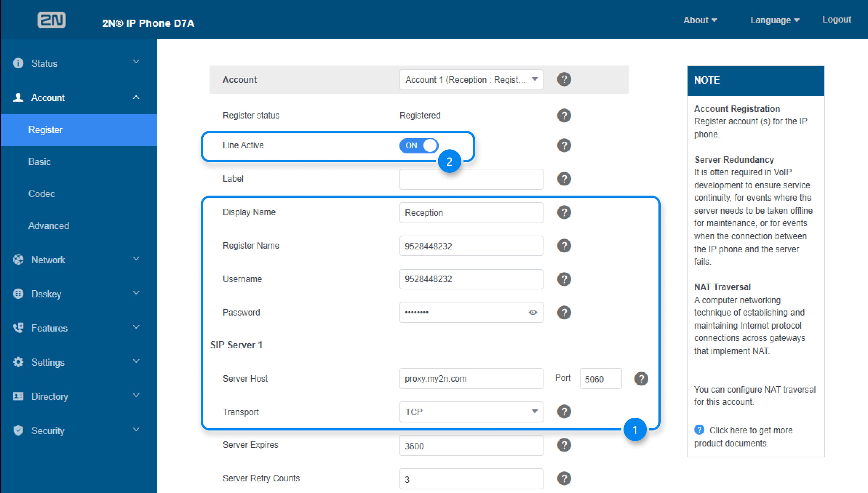Click the Logout link
Screen dimensions: 868x493
[837, 20]
